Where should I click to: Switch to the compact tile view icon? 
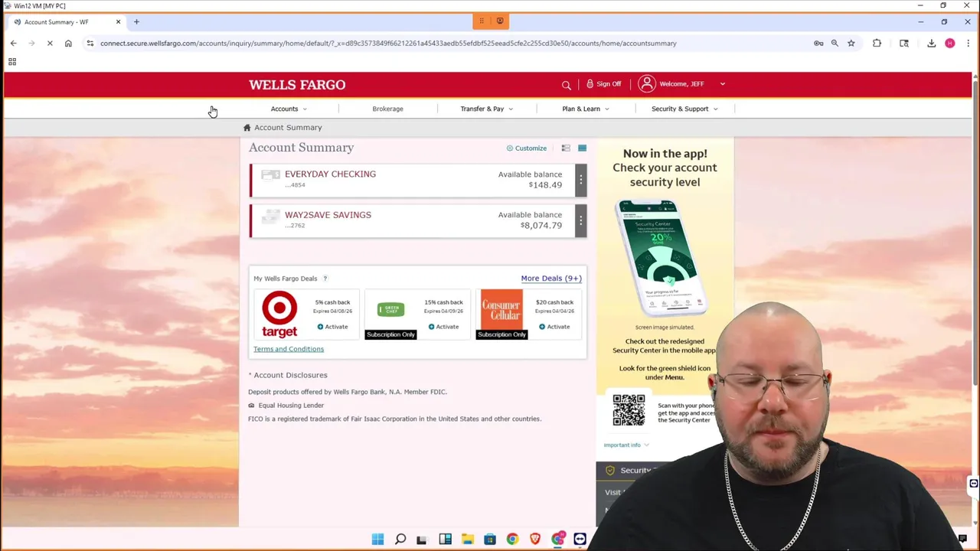pos(582,148)
